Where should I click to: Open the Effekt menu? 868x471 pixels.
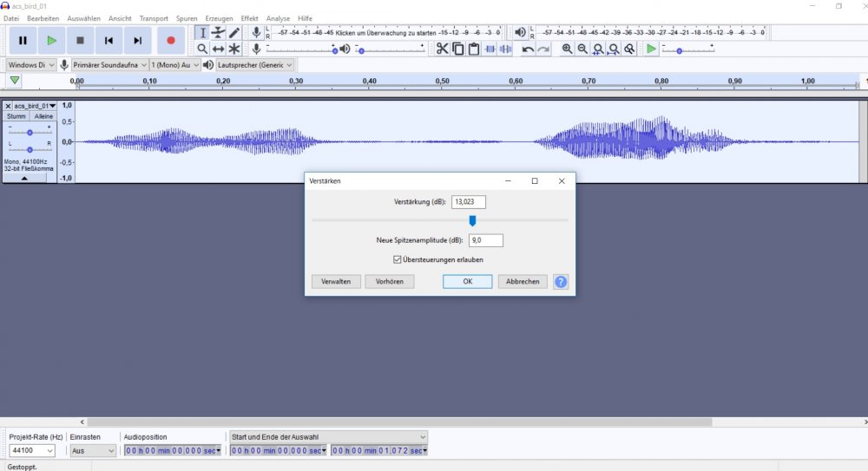tap(249, 18)
